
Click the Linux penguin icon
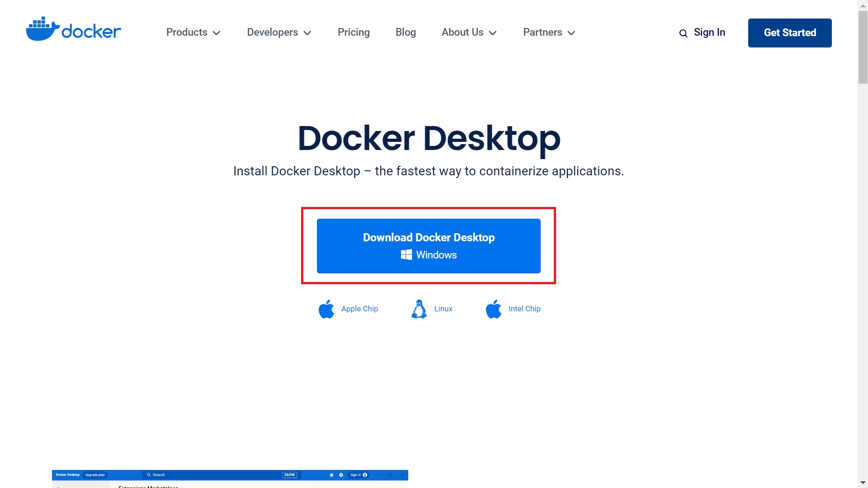click(419, 309)
